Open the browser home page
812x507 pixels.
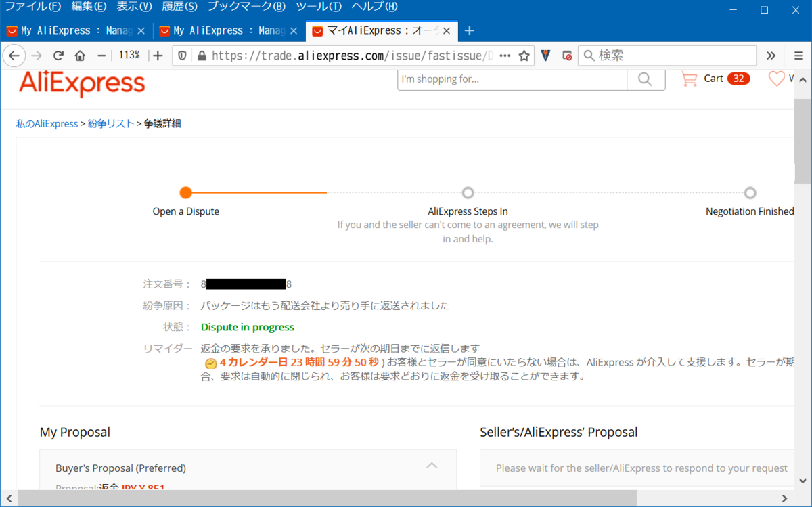[x=80, y=56]
